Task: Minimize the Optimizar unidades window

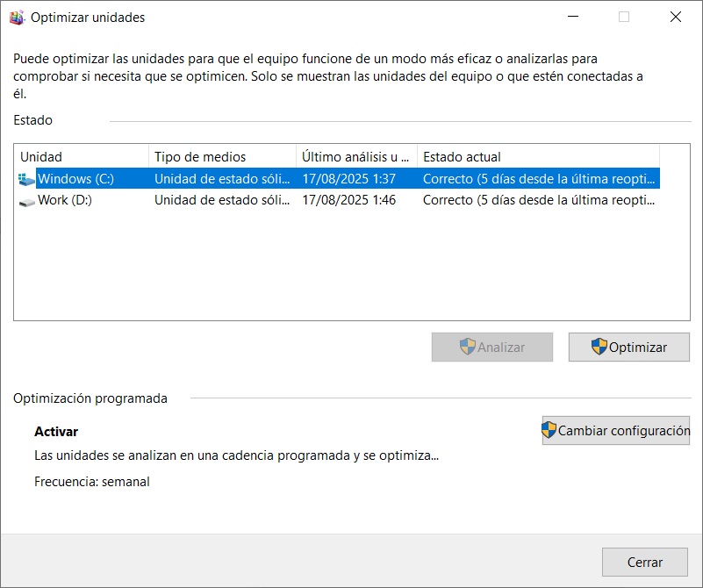Action: coord(573,17)
